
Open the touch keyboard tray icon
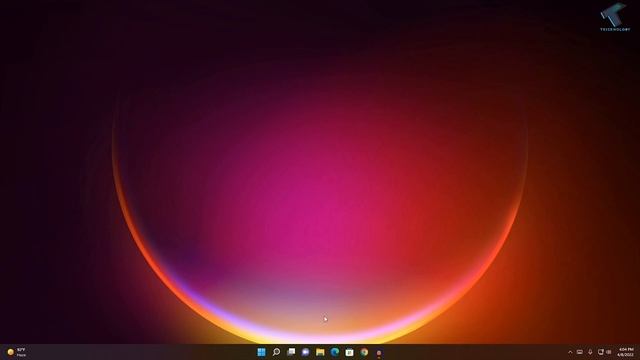580,352
